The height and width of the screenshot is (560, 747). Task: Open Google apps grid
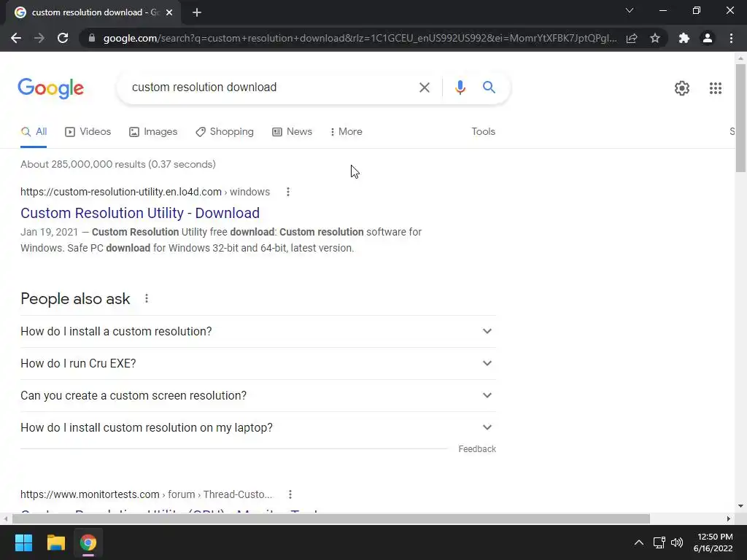pos(716,88)
